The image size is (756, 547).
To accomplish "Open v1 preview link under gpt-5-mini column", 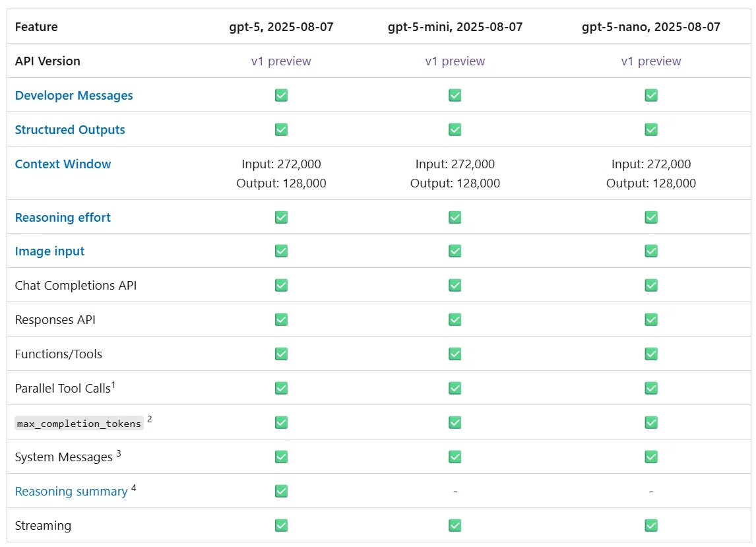I will [455, 61].
